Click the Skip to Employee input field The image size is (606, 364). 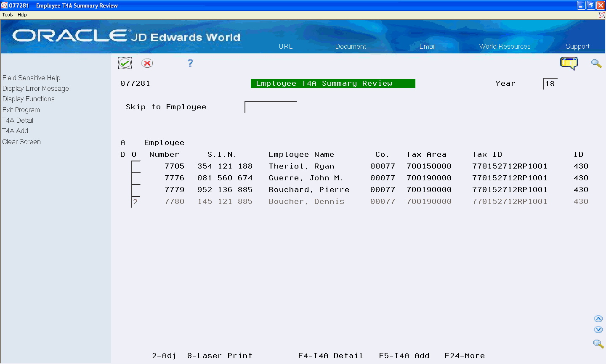(271, 107)
